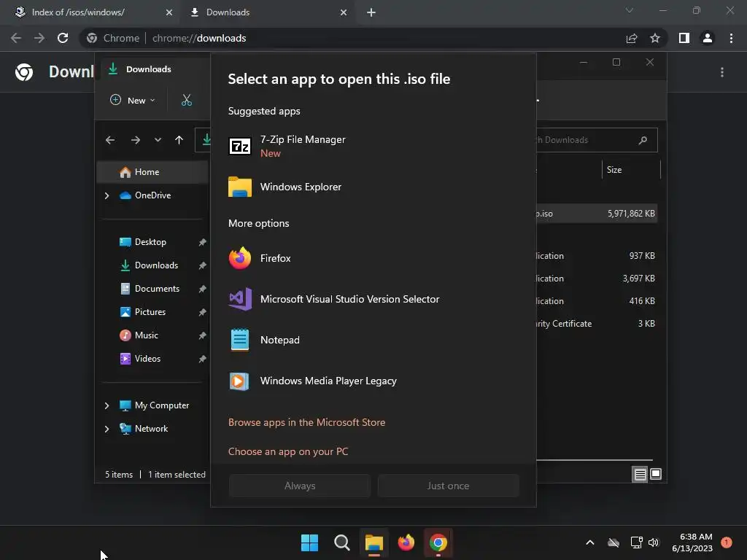Go up one folder level in Explorer

point(179,140)
